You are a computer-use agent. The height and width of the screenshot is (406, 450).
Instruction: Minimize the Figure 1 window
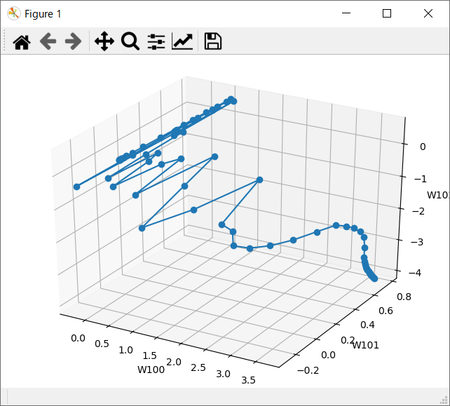coord(346,13)
